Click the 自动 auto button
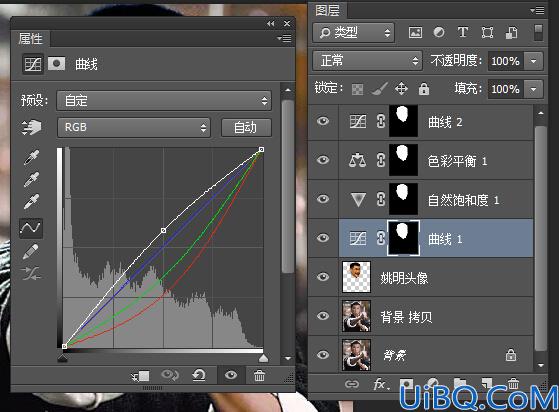This screenshot has width=559, height=412. [246, 127]
